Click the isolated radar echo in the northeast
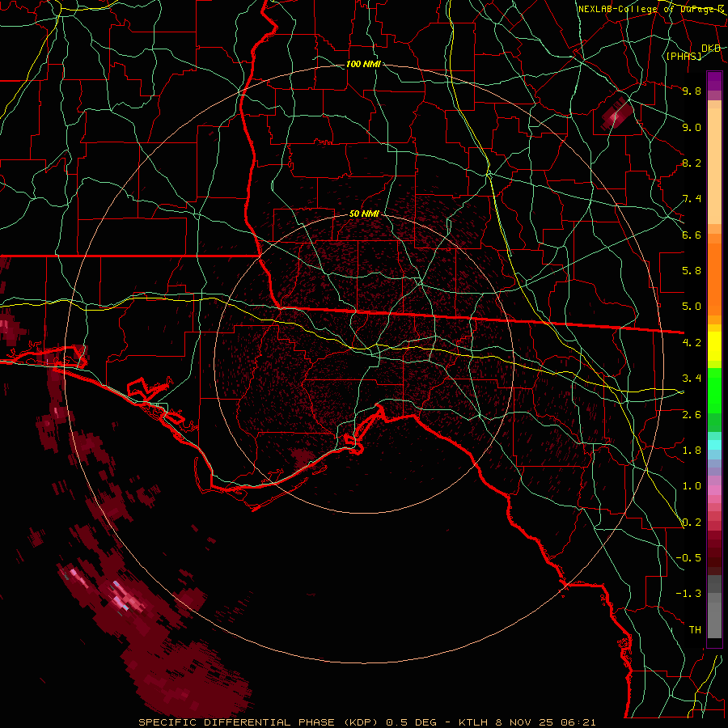 (617, 115)
